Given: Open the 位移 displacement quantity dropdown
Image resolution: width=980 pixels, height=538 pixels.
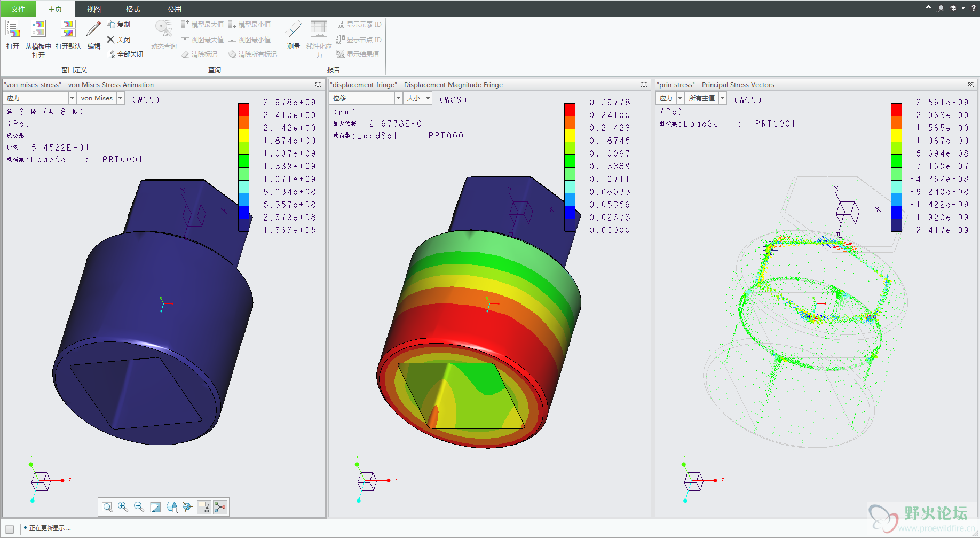Looking at the screenshot, I should (398, 98).
